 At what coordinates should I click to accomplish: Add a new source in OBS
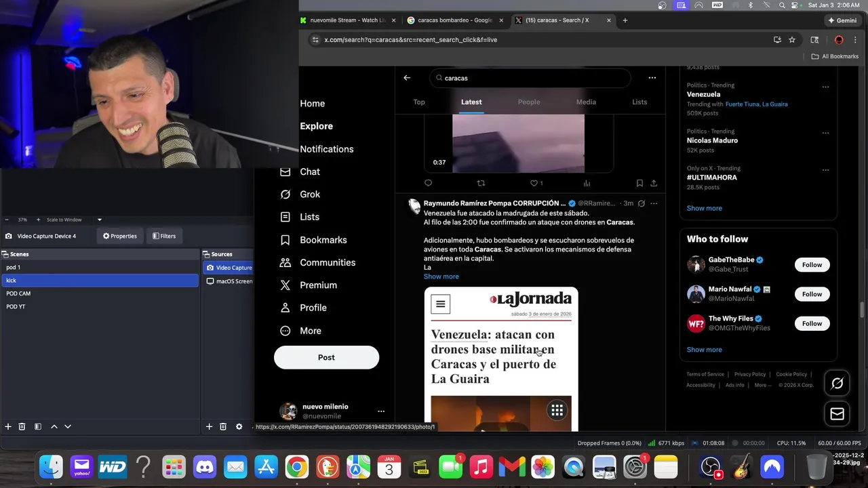point(209,426)
